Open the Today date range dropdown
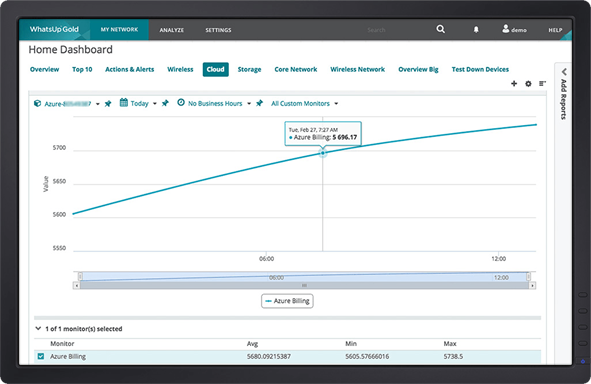 pyautogui.click(x=155, y=104)
